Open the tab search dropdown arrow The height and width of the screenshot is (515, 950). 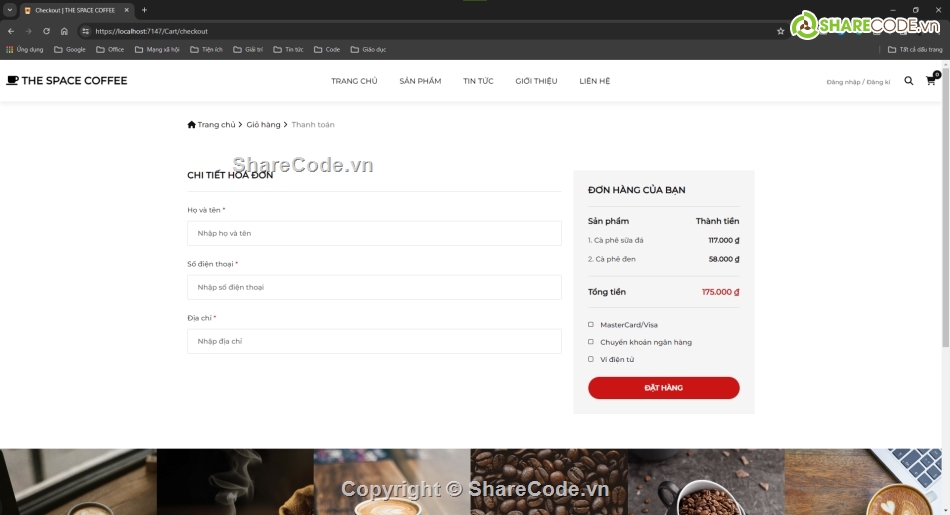point(9,10)
